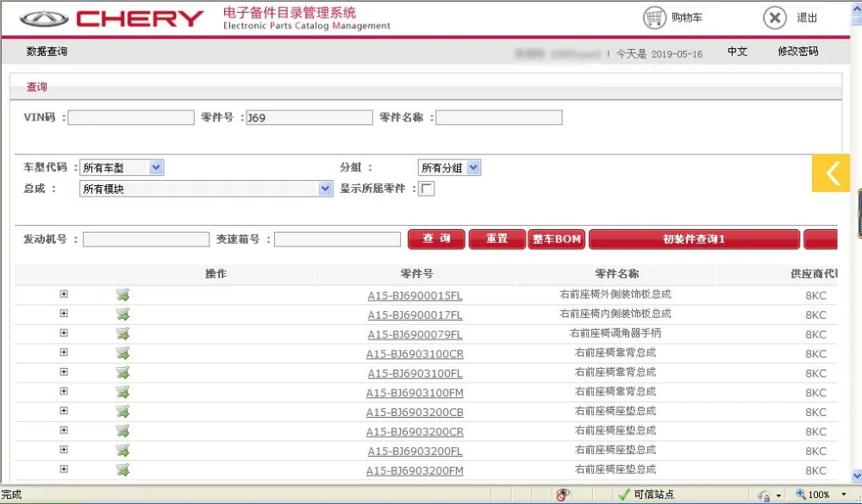This screenshot has height=504, width=862.
Task: Click part name 右前座椅调角器手柄
Action: pyautogui.click(x=615, y=333)
